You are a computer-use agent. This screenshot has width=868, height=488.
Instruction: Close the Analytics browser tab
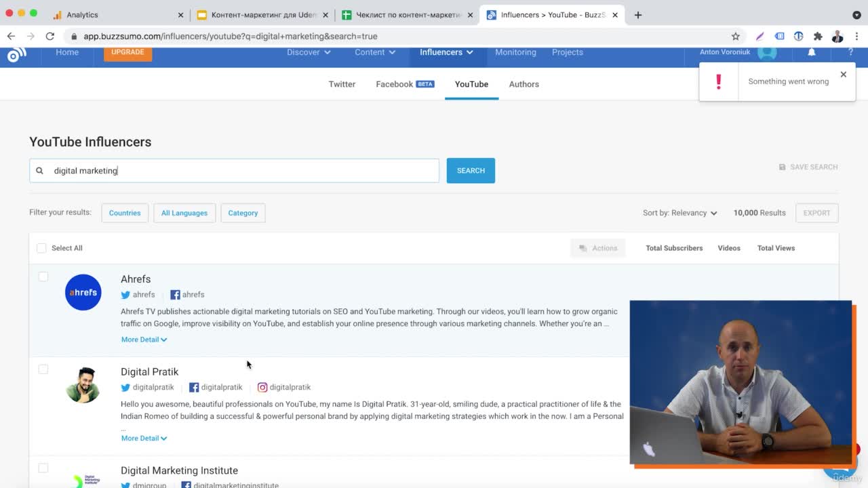click(180, 15)
